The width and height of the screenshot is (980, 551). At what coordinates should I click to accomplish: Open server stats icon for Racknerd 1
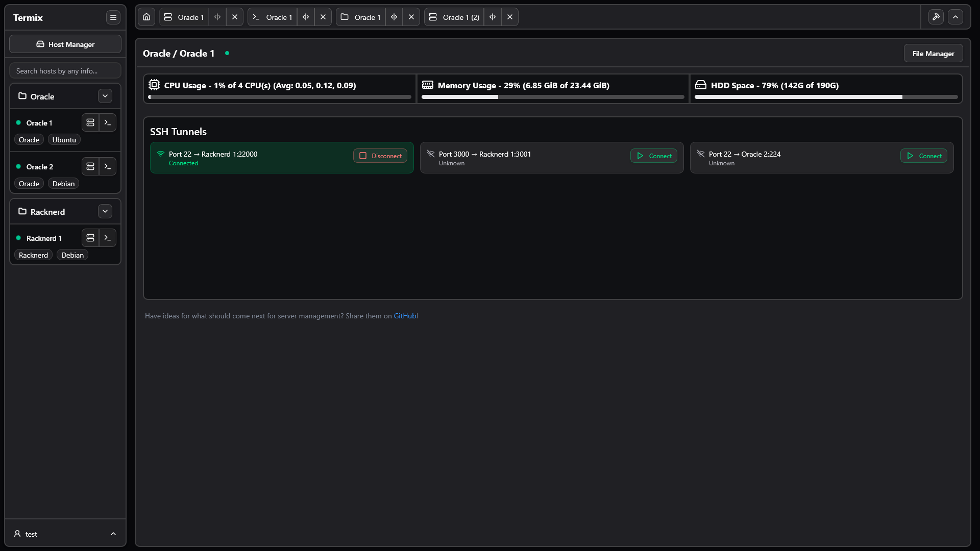click(x=90, y=238)
